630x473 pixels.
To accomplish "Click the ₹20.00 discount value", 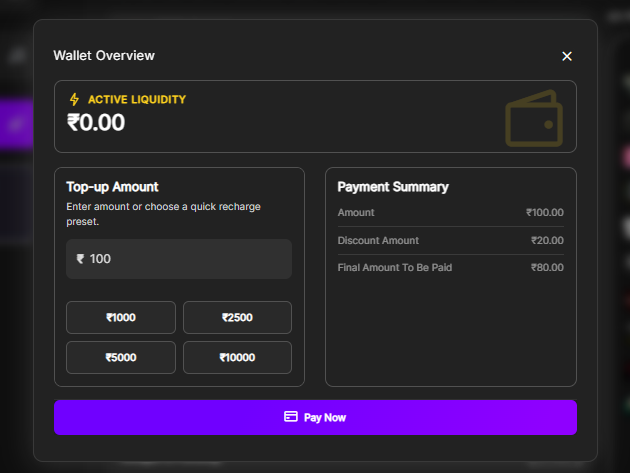I will pos(547,240).
